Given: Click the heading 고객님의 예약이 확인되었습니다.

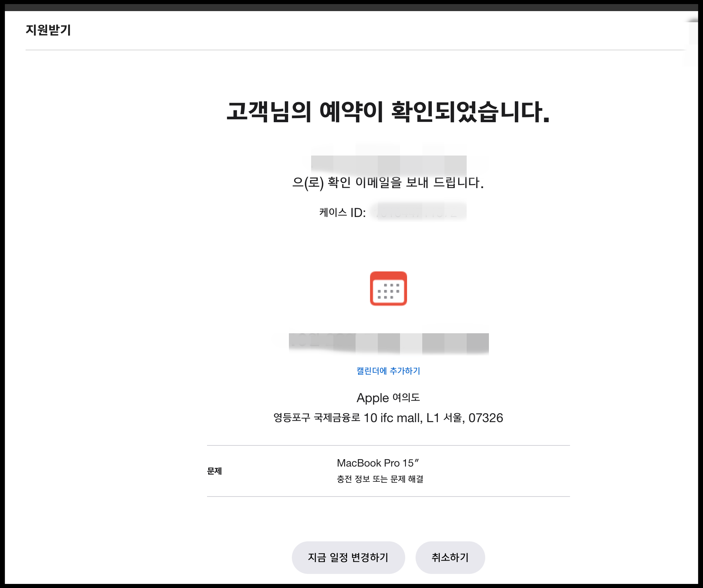Looking at the screenshot, I should coord(388,111).
